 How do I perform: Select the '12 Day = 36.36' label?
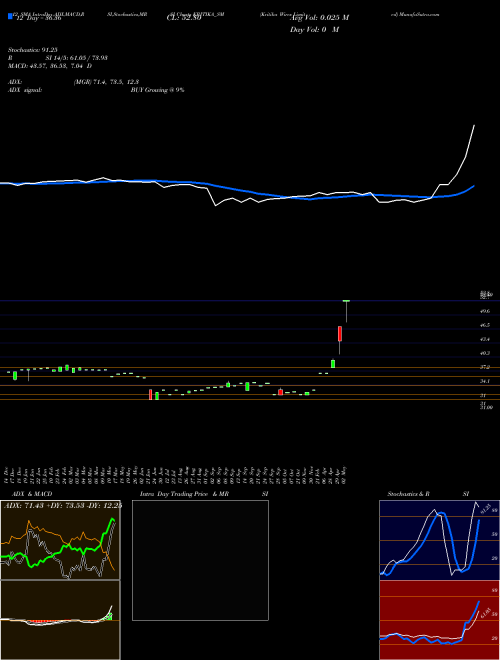click(x=37, y=18)
